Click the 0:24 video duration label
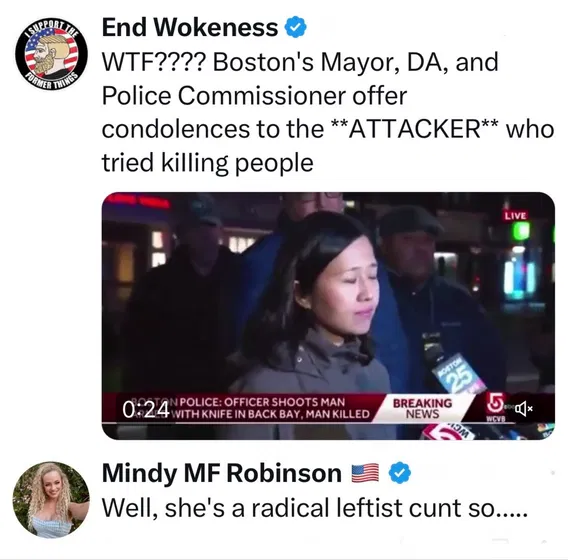The width and height of the screenshot is (568, 560). pos(146,410)
